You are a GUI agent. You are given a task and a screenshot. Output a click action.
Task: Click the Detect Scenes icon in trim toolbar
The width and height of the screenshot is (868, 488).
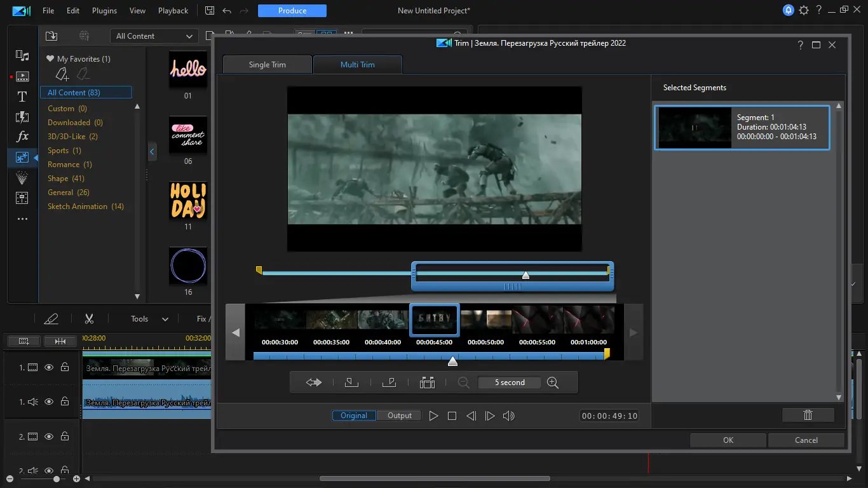tap(427, 383)
